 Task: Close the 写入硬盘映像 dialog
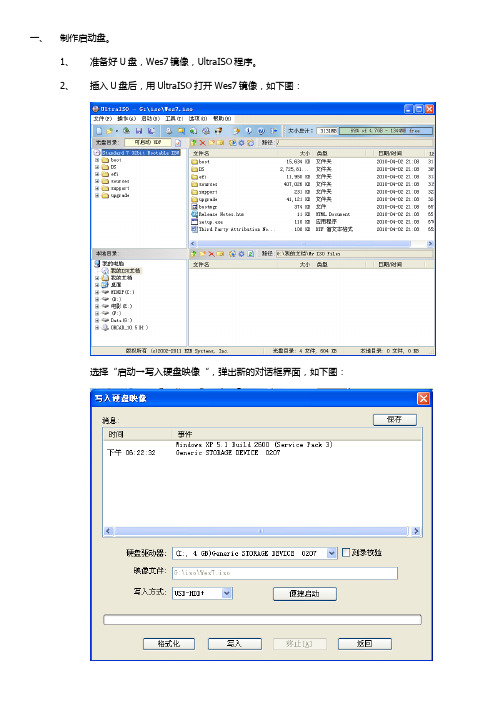point(423,398)
